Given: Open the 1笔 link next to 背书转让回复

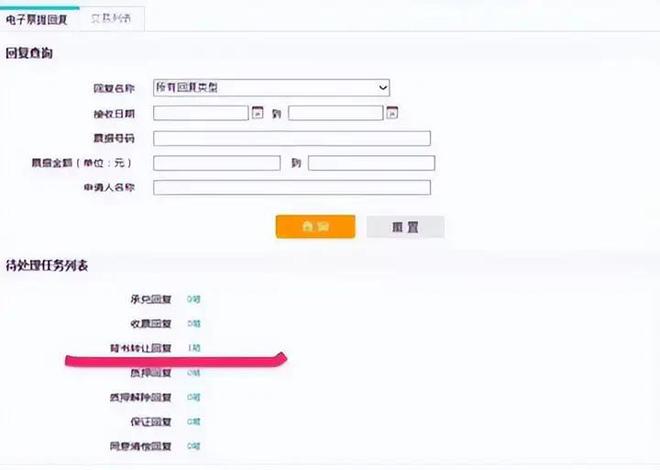Looking at the screenshot, I should [194, 348].
